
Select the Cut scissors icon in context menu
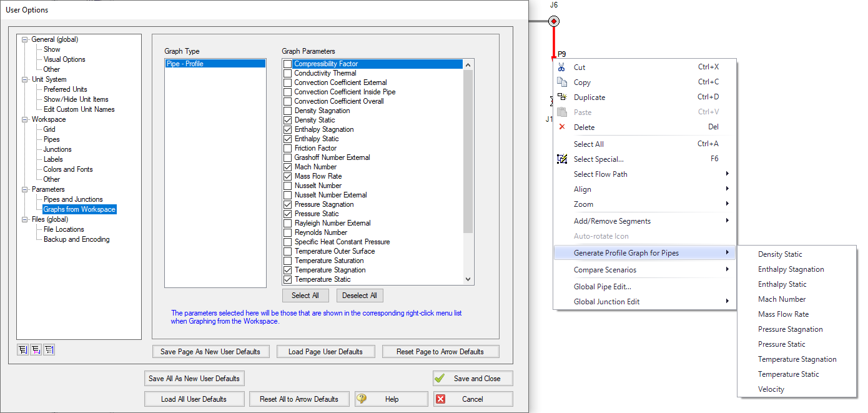(x=562, y=67)
